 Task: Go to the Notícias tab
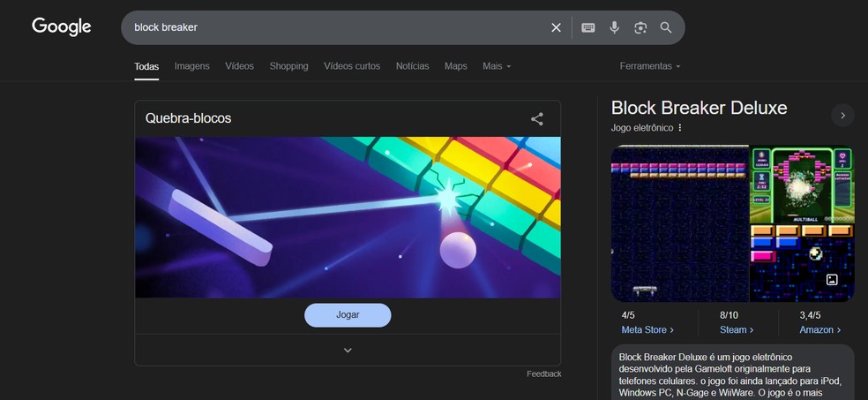pyautogui.click(x=413, y=66)
